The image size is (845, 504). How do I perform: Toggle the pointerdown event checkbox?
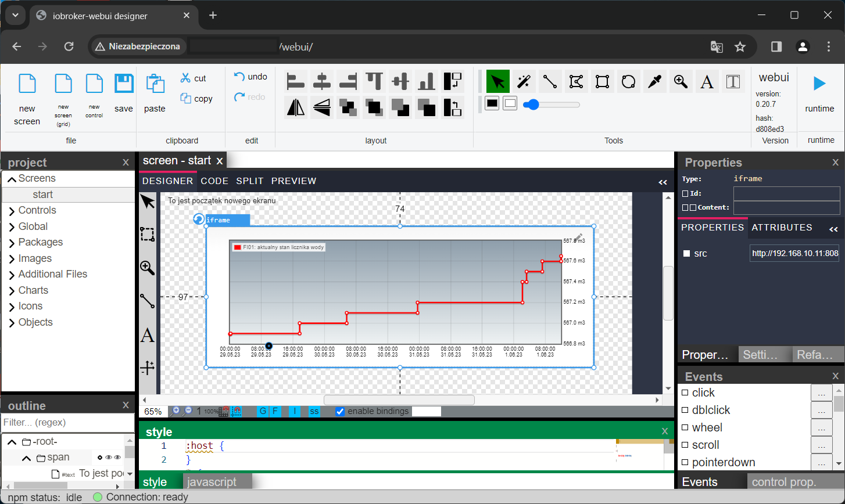click(x=685, y=463)
